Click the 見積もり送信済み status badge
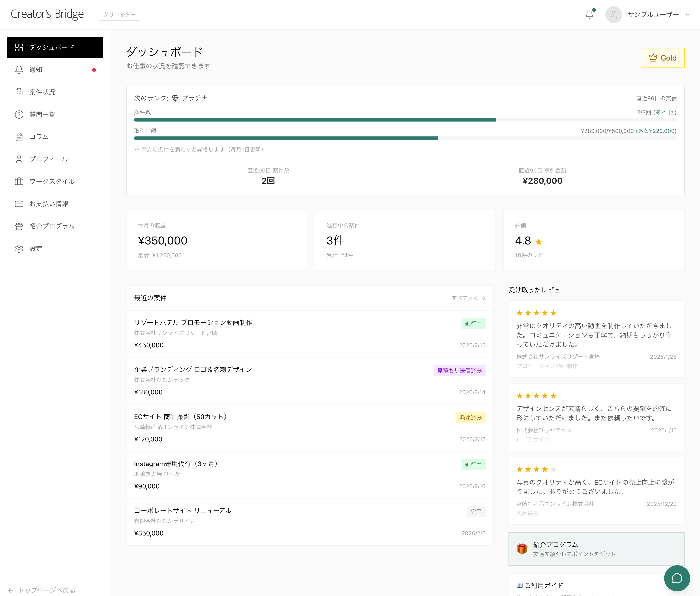 [459, 371]
